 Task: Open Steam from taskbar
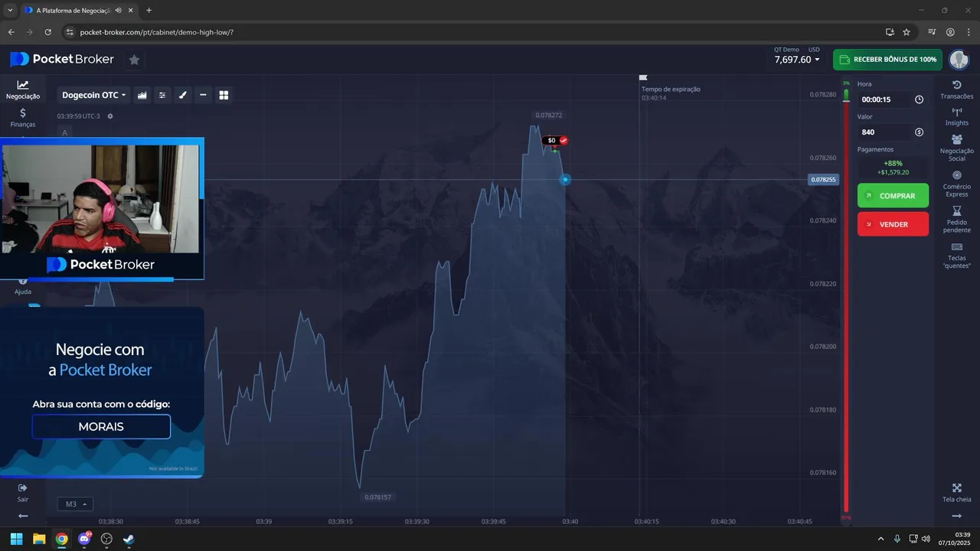point(129,539)
